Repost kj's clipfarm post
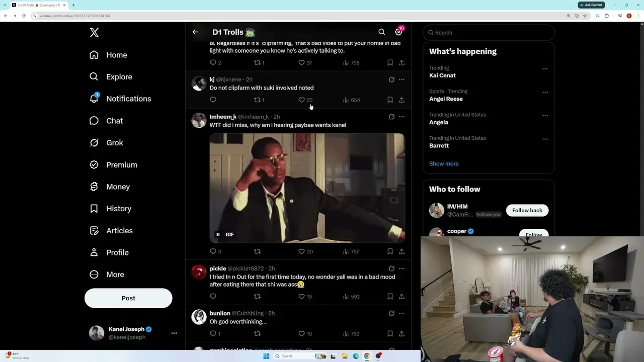644x362 pixels. [259, 100]
